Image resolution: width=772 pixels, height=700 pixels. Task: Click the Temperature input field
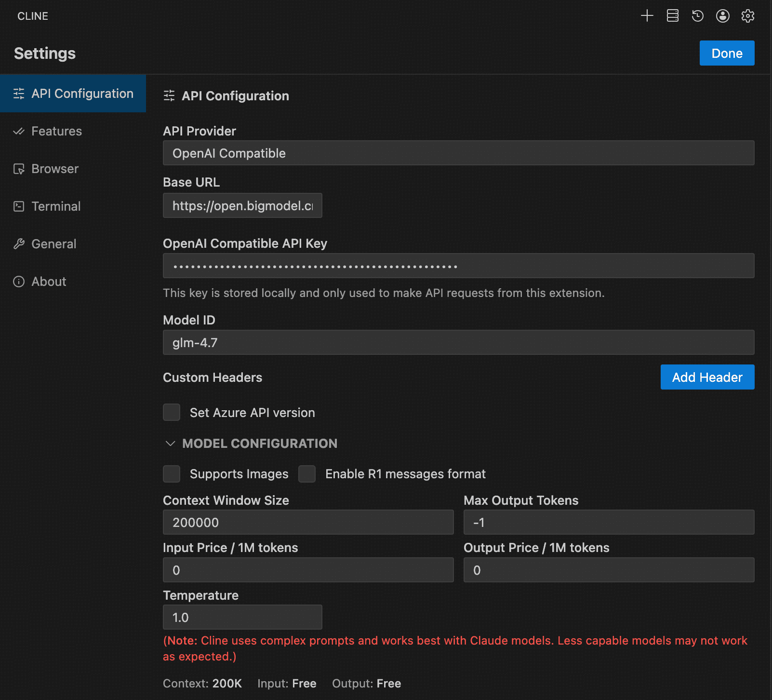tap(242, 617)
